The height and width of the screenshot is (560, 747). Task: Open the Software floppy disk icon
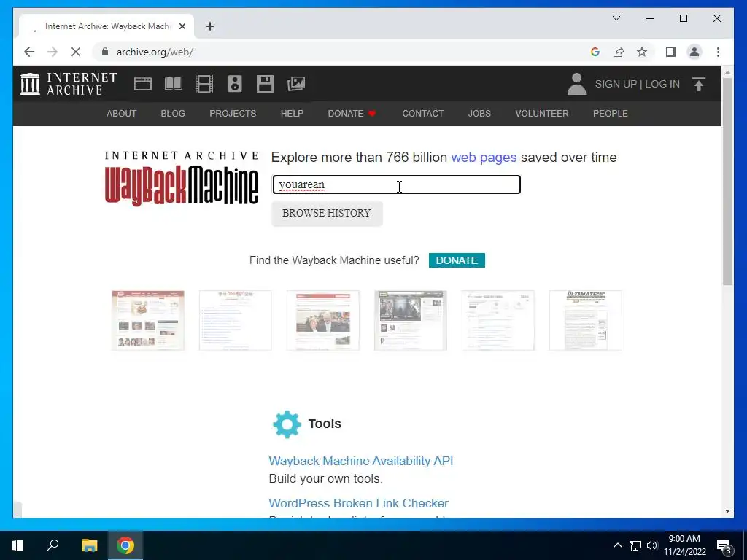[x=265, y=84]
